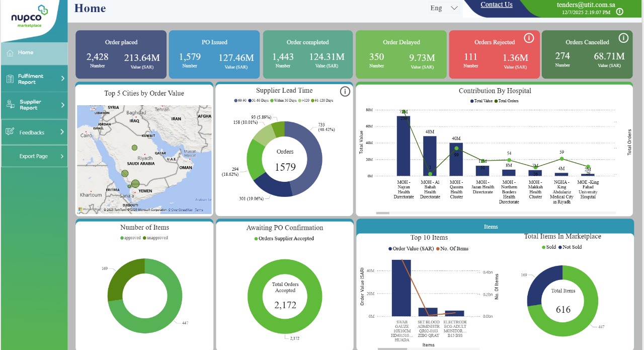Toggle 'Within 30 Days' legend entry
The width and height of the screenshot is (644, 350).
pos(286,101)
